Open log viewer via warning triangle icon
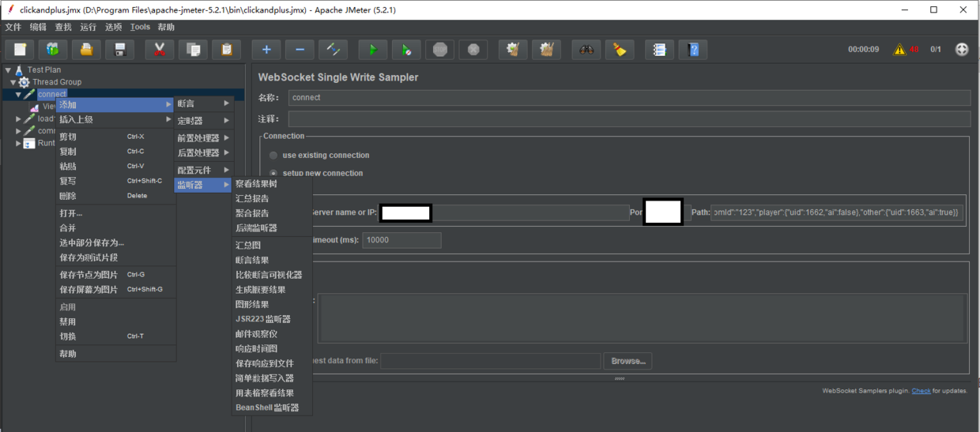The width and height of the screenshot is (980, 432). click(899, 49)
